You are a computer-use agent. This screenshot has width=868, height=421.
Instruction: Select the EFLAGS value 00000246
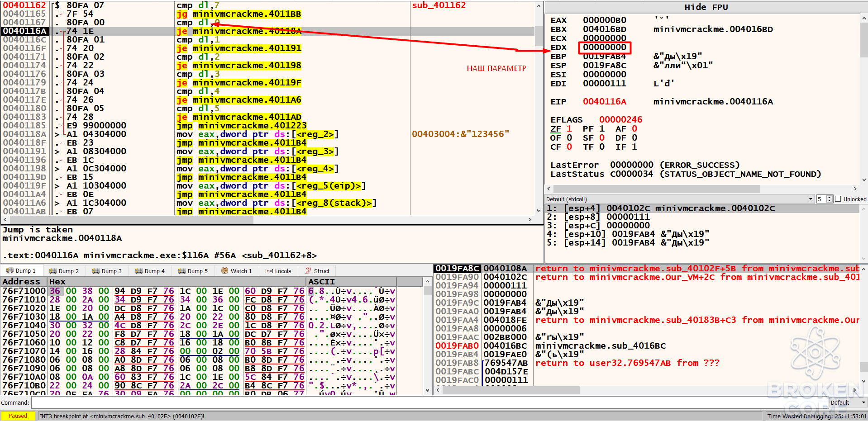(x=621, y=120)
